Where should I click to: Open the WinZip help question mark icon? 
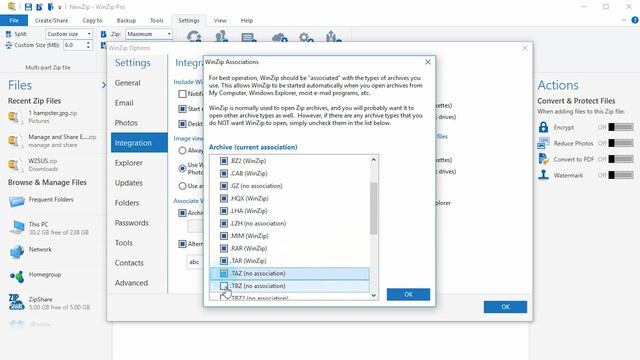coord(635,20)
